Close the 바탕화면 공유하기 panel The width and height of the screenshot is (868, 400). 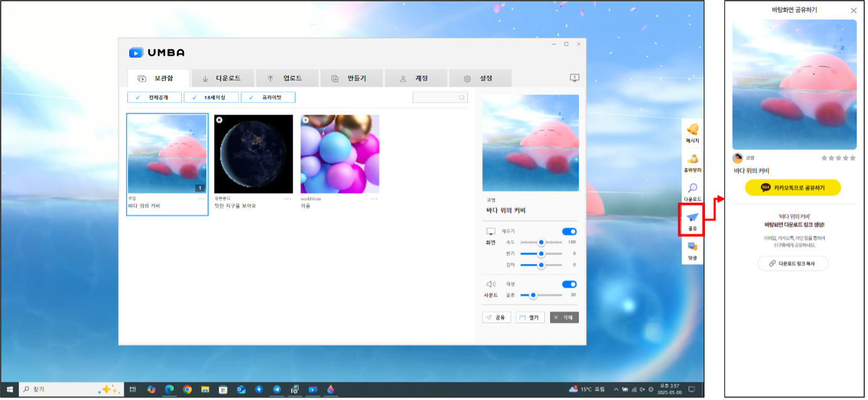(853, 10)
